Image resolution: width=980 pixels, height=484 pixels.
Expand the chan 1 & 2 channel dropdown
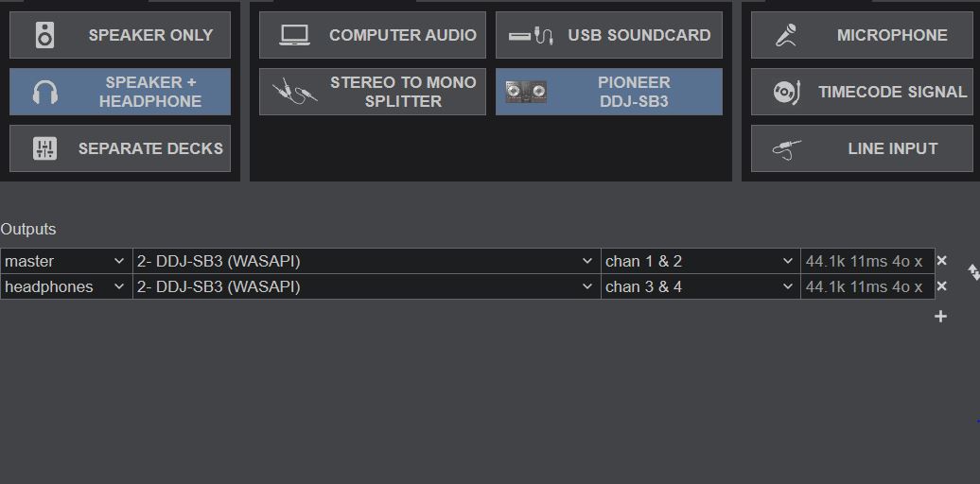tap(701, 261)
